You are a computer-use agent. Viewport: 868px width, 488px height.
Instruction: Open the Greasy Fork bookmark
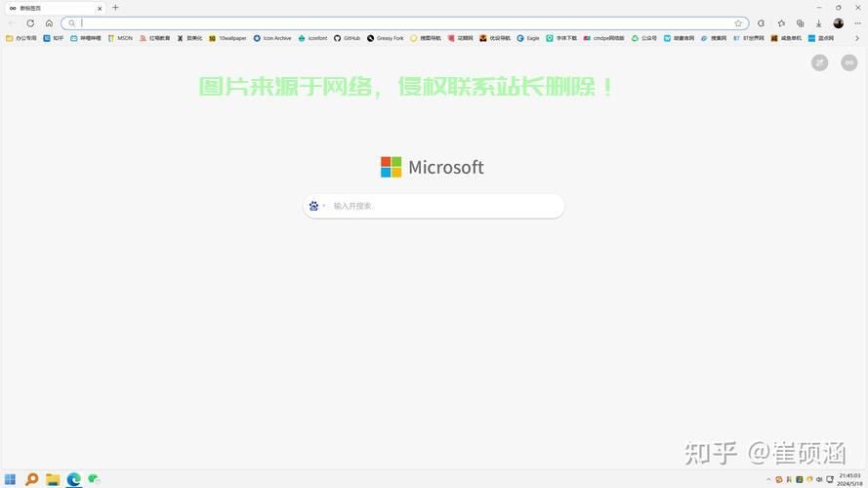click(x=386, y=38)
